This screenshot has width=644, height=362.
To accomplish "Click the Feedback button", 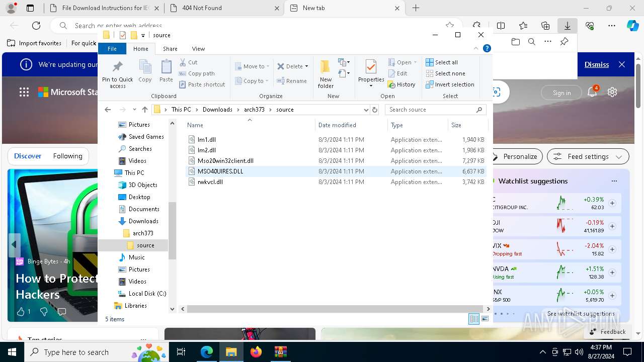I will [607, 331].
